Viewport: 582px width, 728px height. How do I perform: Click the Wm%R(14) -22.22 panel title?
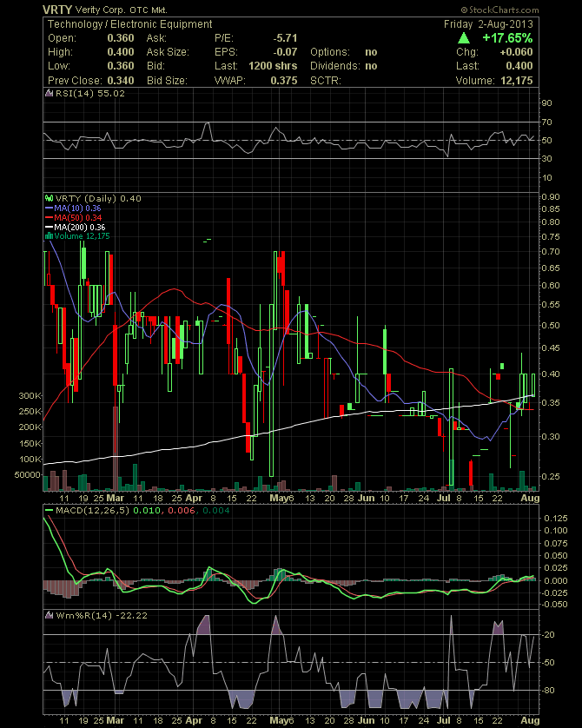click(102, 616)
